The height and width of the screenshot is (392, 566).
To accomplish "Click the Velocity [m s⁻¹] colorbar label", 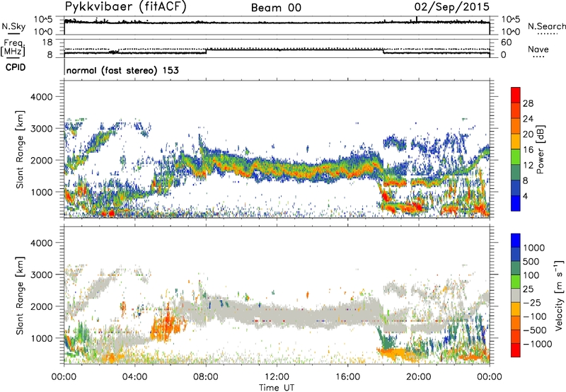I will [559, 295].
